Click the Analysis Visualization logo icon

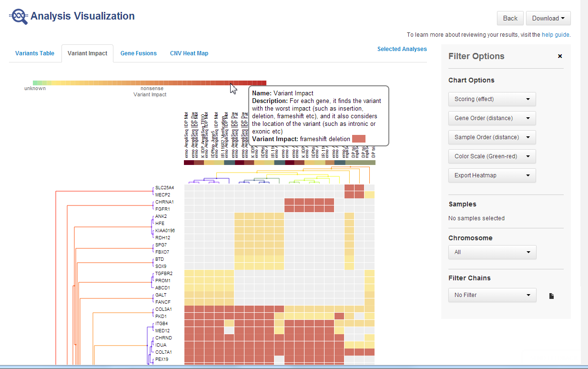point(19,17)
